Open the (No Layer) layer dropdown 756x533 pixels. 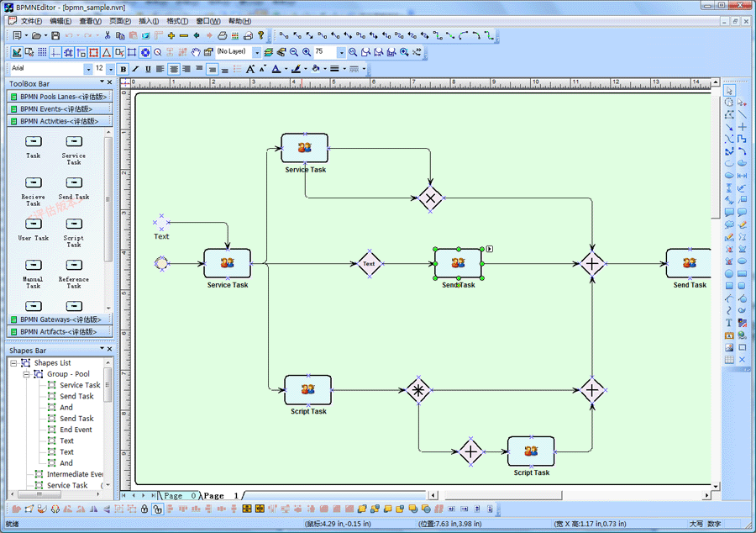257,52
